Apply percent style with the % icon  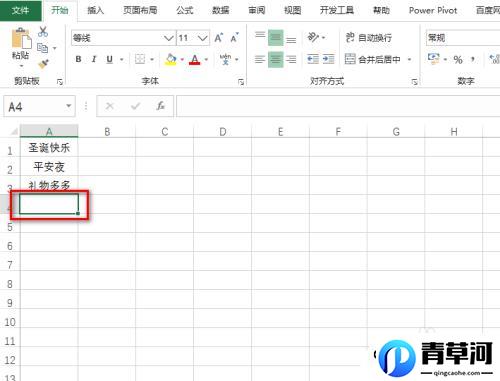458,60
